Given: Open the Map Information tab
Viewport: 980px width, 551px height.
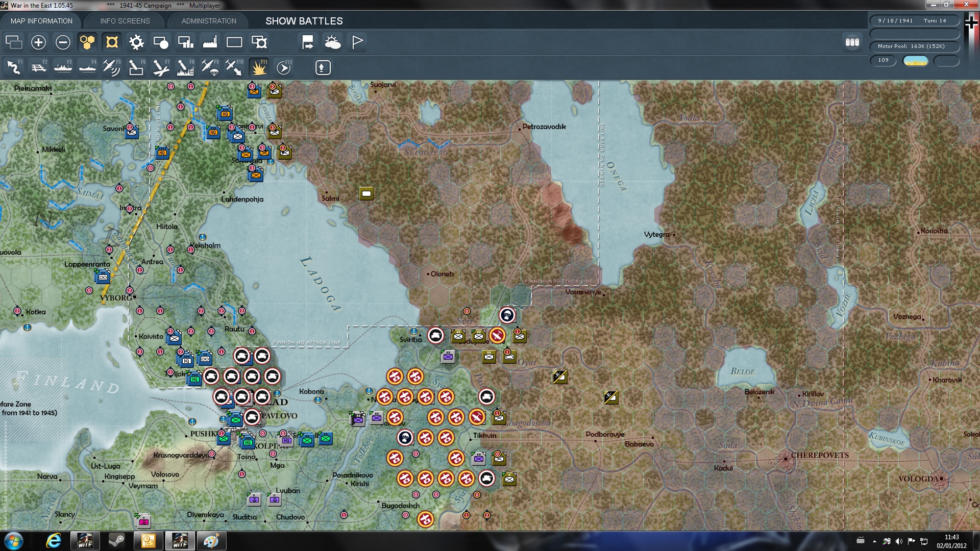Looking at the screenshot, I should tap(41, 21).
